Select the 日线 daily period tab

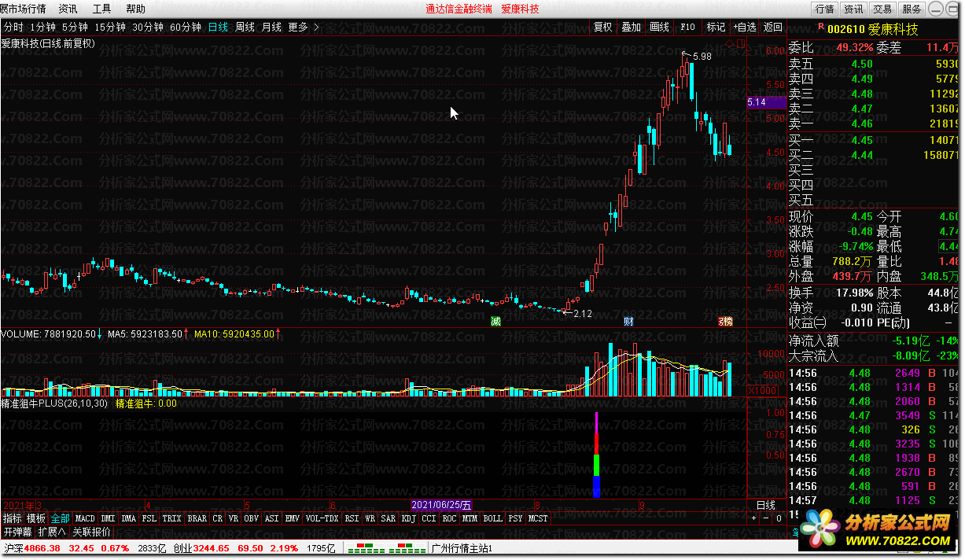[218, 27]
